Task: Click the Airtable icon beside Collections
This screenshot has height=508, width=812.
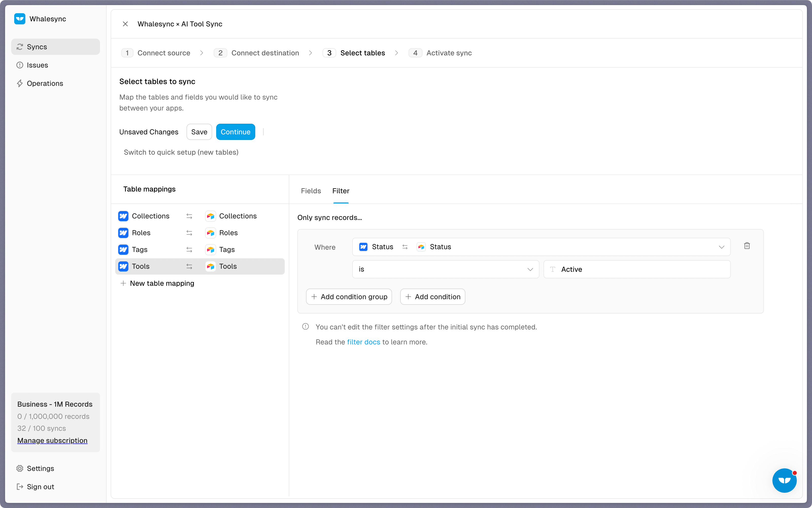Action: pos(210,216)
